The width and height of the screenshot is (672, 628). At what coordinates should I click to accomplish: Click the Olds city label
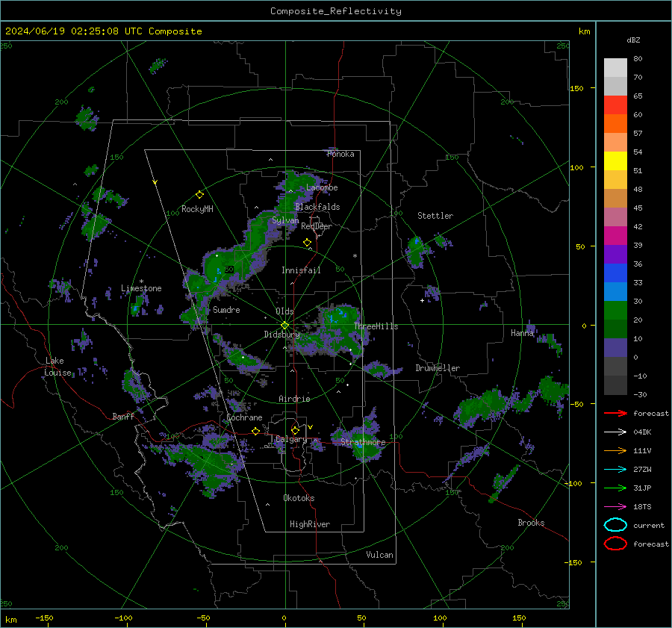coord(284,311)
